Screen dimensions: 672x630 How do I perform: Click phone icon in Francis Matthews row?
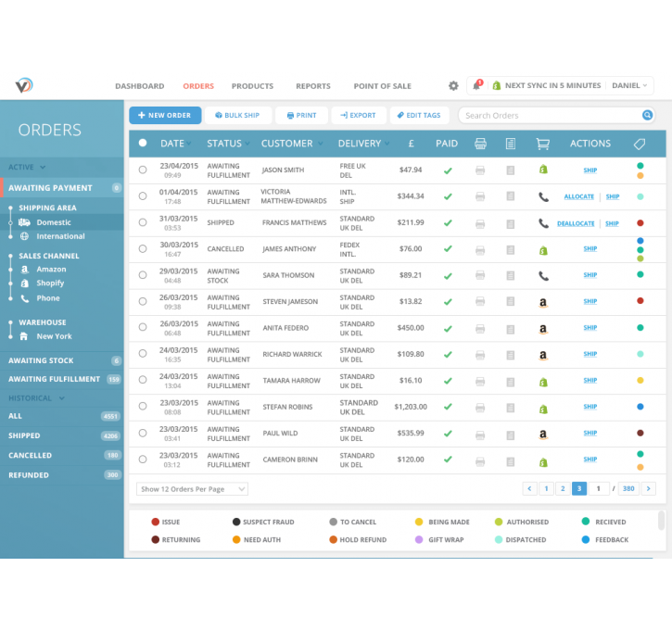point(543,223)
